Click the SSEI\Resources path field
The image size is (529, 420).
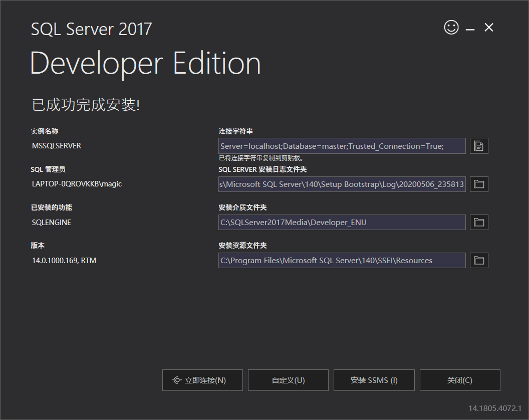pyautogui.click(x=342, y=260)
